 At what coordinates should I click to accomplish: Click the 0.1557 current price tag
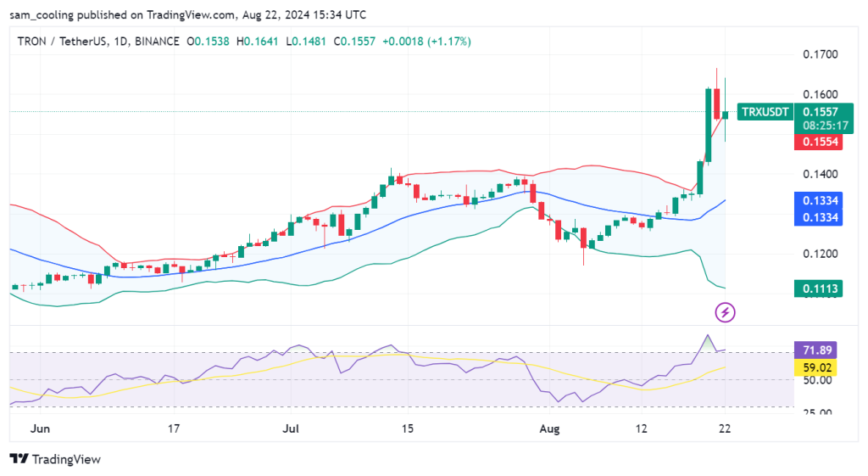pyautogui.click(x=821, y=112)
